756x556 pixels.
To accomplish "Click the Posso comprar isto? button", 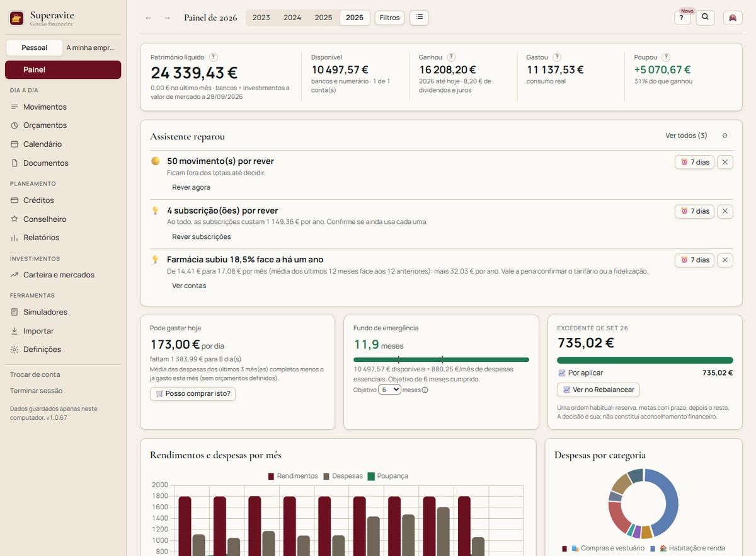I will (x=193, y=393).
